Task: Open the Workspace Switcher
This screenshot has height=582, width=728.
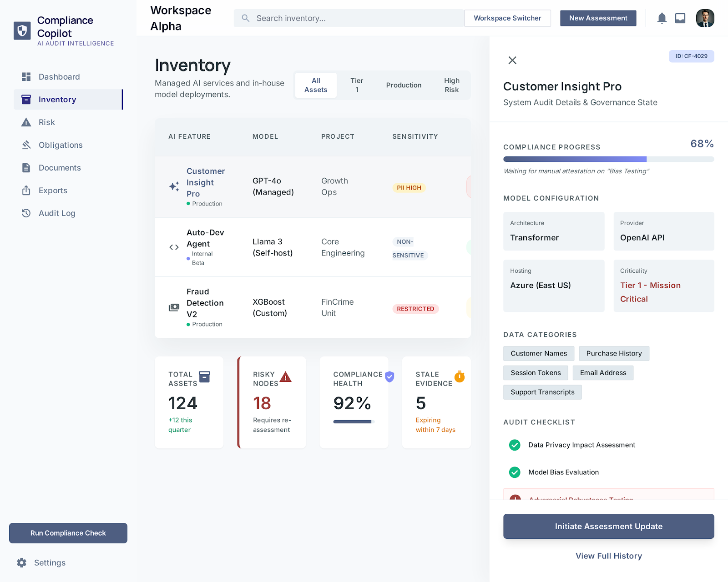Action: [x=507, y=18]
